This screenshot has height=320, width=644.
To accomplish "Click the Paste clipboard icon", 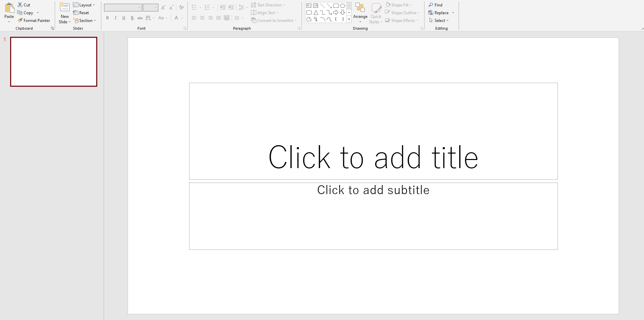I will [9, 8].
